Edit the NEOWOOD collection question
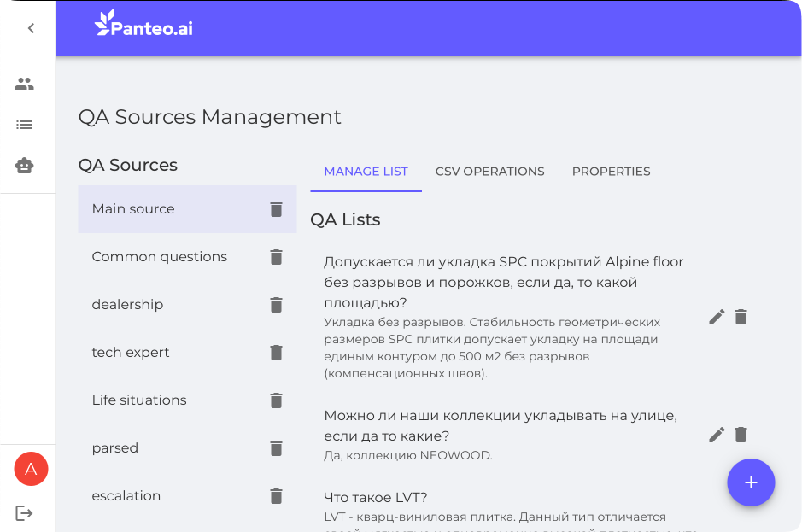 coord(717,435)
